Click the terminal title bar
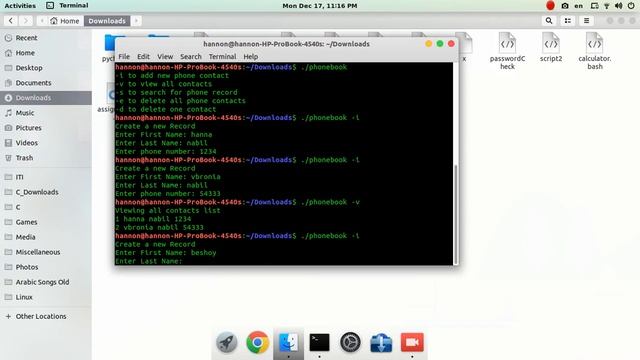This screenshot has width=640, height=360. click(286, 44)
